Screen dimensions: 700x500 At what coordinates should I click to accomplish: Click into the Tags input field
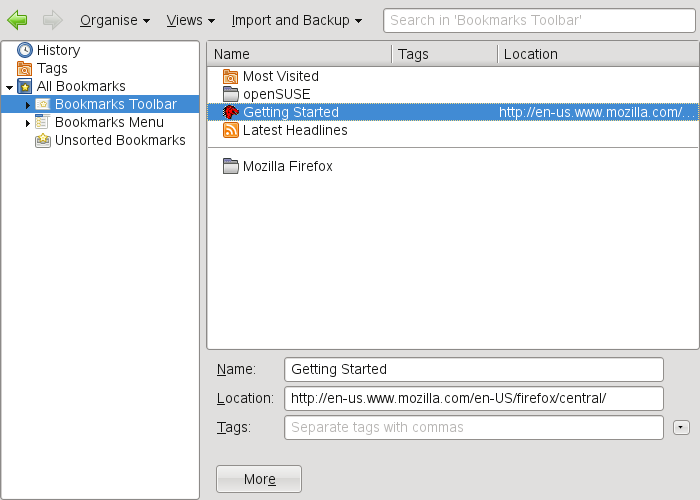pos(474,428)
